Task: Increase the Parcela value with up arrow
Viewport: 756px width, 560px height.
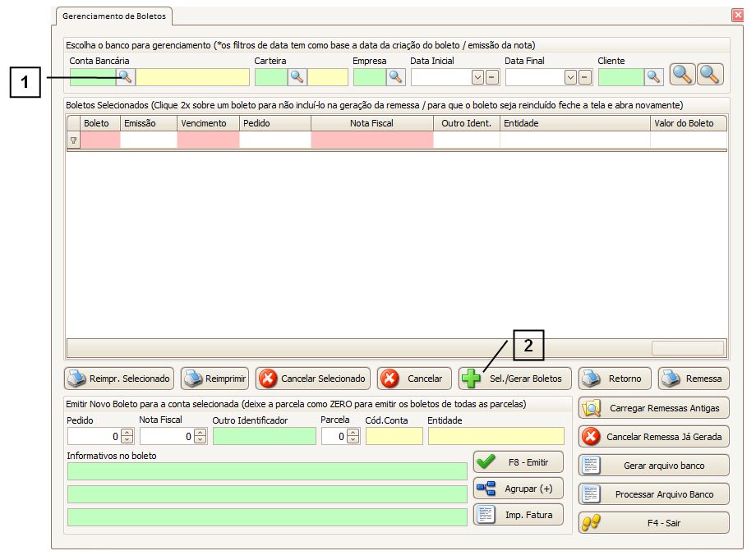Action: [353, 433]
